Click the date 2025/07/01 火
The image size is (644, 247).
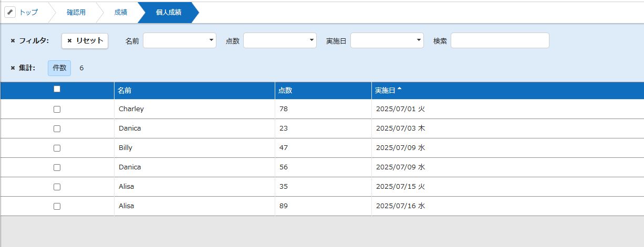click(400, 109)
